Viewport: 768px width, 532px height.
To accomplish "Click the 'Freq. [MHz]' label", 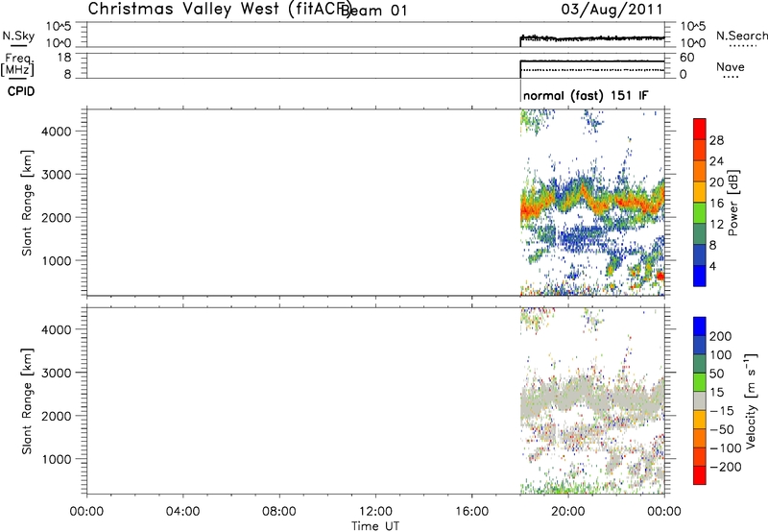I will [18, 64].
